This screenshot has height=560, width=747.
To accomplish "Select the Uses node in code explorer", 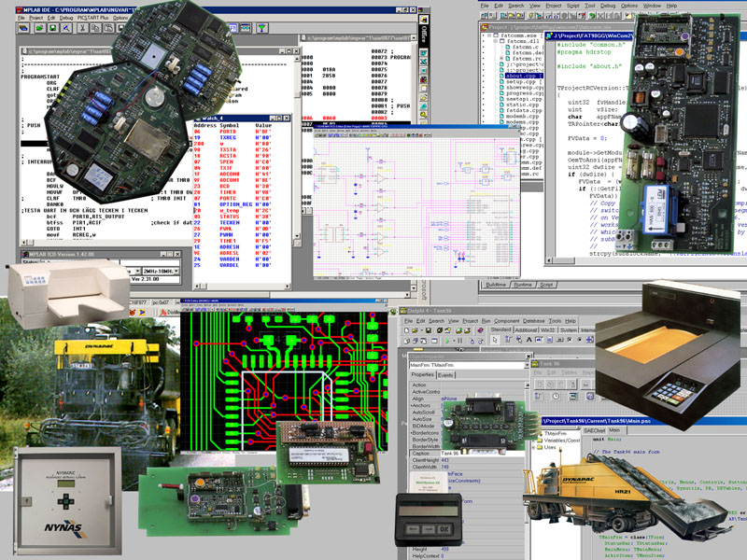I will click(x=550, y=448).
